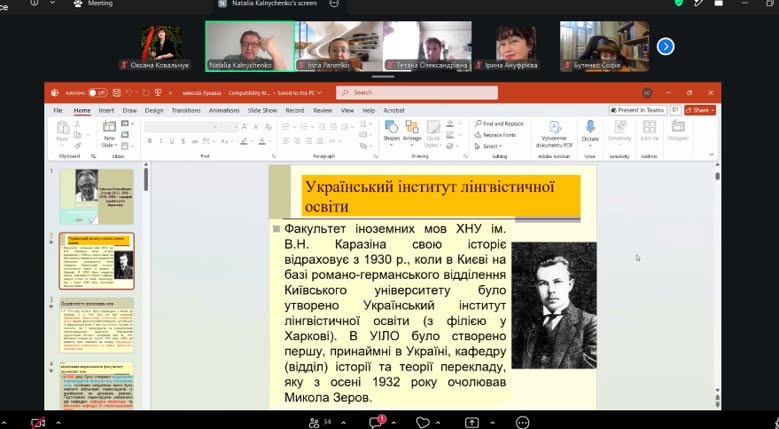Collapse the ribbon with the chevron

[x=711, y=154]
